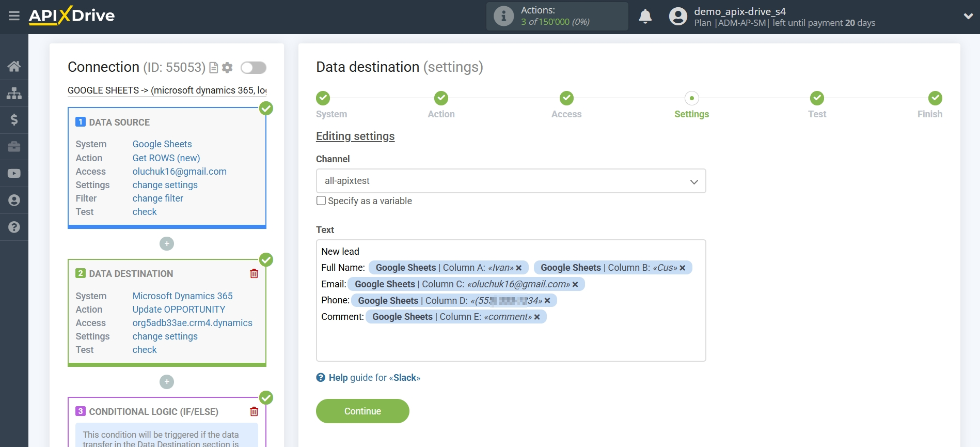Go to the Action step

(x=441, y=98)
